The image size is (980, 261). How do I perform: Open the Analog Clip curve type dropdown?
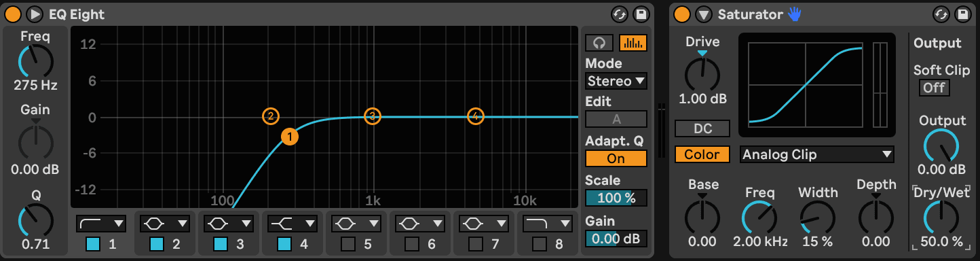click(816, 154)
